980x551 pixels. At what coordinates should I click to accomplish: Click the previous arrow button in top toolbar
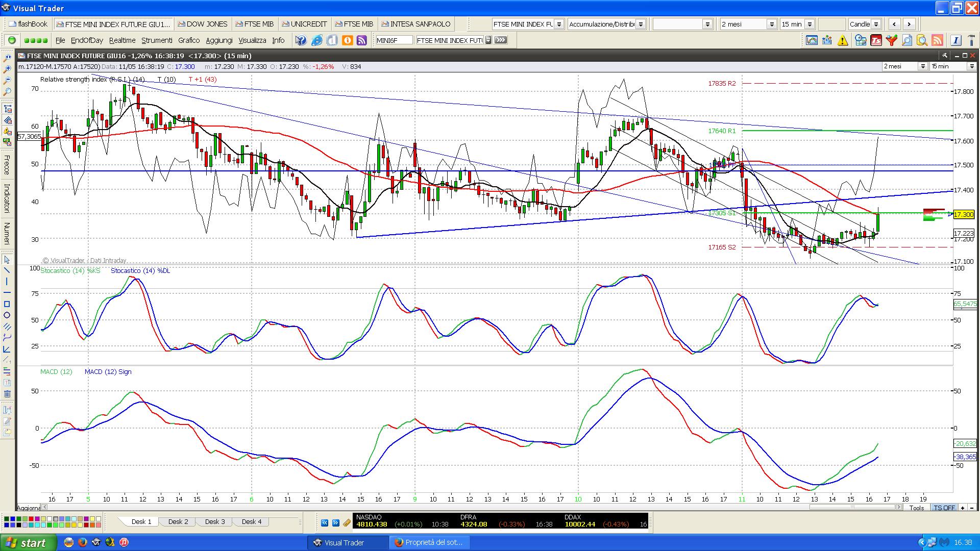(894, 24)
